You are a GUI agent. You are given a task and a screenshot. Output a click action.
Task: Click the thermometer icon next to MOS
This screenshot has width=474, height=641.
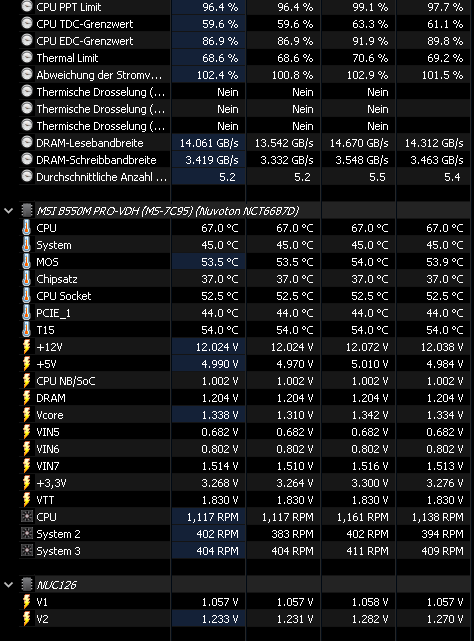coord(27,262)
